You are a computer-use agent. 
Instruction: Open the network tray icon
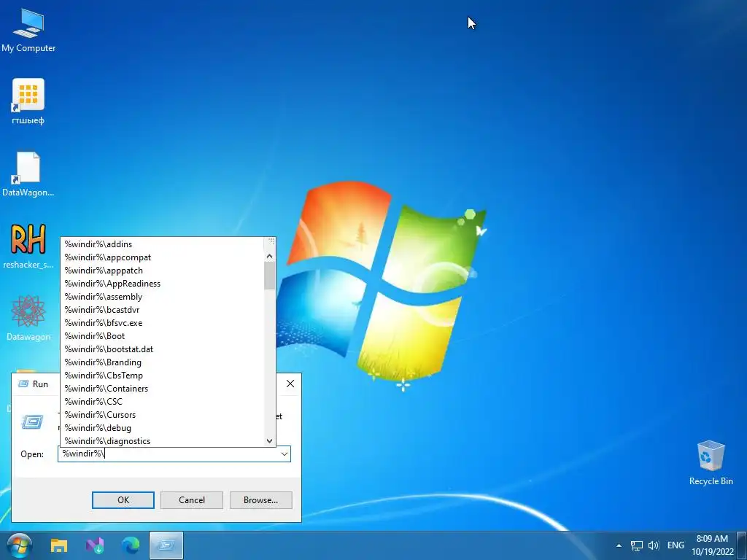[636, 545]
